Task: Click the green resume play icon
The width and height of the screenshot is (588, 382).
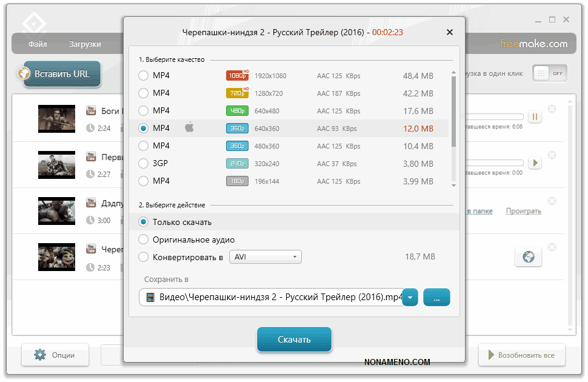Action: click(535, 163)
